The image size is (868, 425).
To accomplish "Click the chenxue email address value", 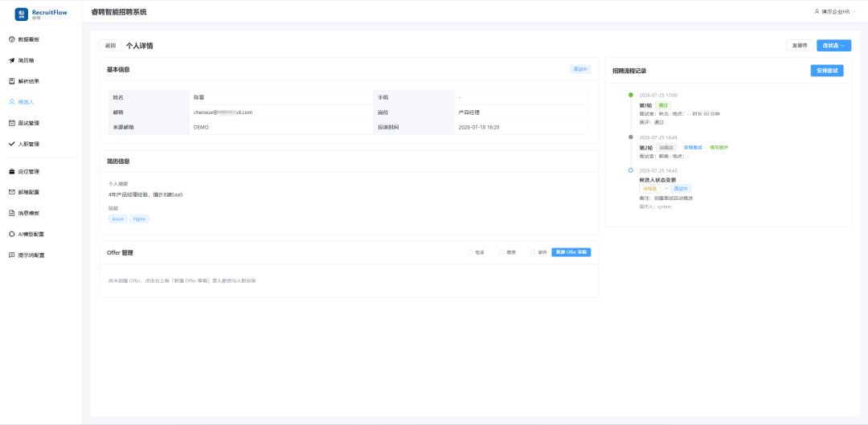I will [x=223, y=112].
